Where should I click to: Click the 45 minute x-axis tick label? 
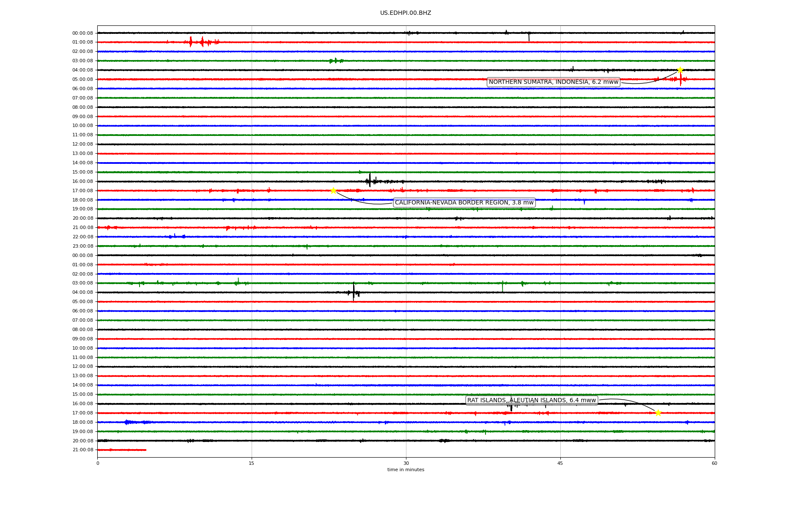pos(560,463)
